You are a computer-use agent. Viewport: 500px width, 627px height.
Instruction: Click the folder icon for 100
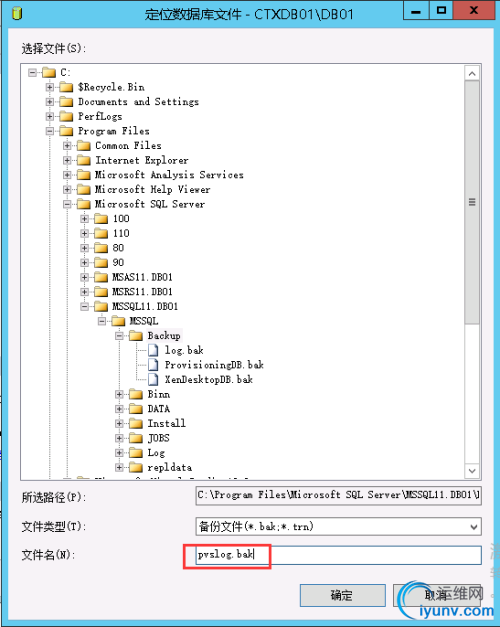101,219
